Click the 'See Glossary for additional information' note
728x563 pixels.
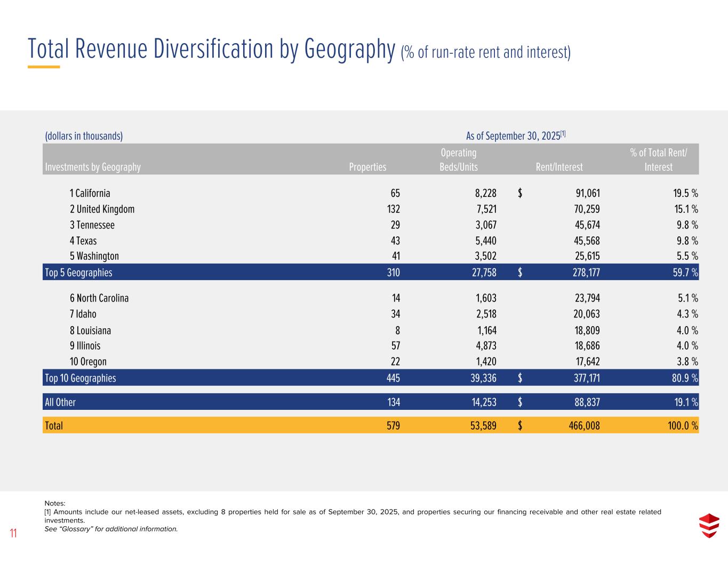click(x=111, y=529)
